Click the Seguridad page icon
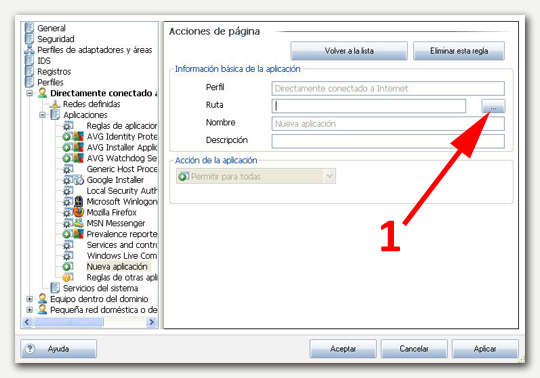The image size is (540, 378). tap(29, 39)
